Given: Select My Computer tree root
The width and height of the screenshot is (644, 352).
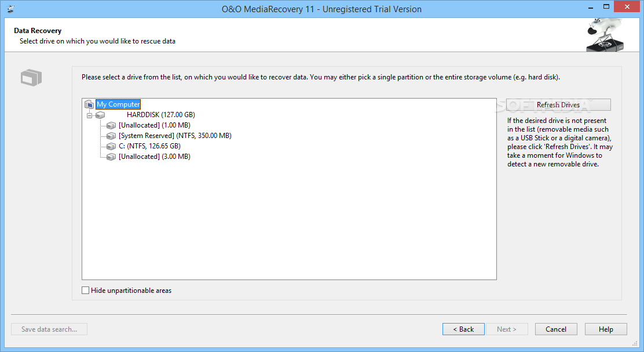Looking at the screenshot, I should pyautogui.click(x=118, y=104).
